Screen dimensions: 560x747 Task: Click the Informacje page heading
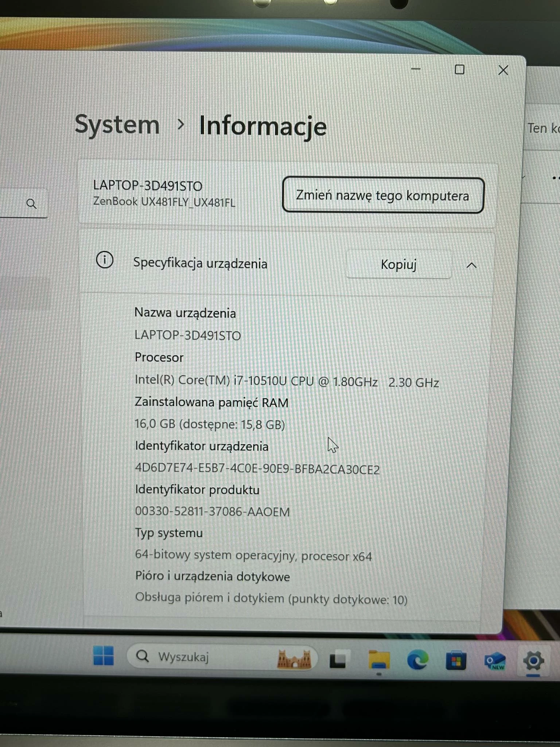click(263, 126)
